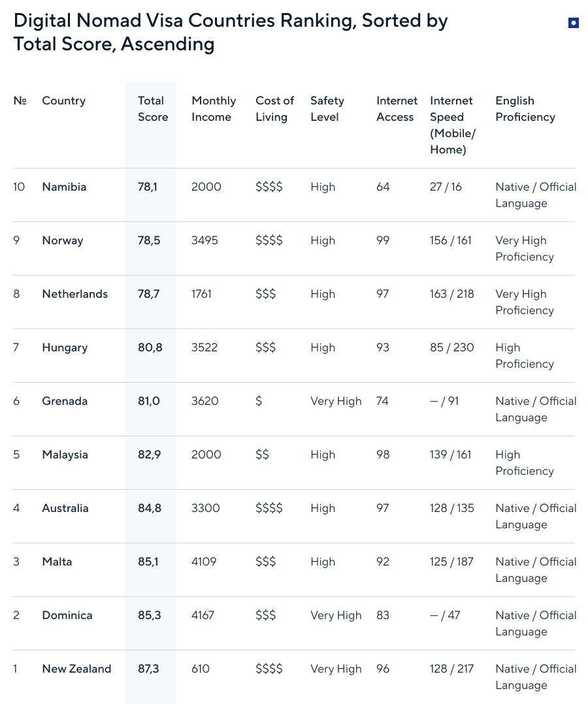Click the Dominica country name
Image resolution: width=588 pixels, height=704 pixels.
pyautogui.click(x=67, y=615)
